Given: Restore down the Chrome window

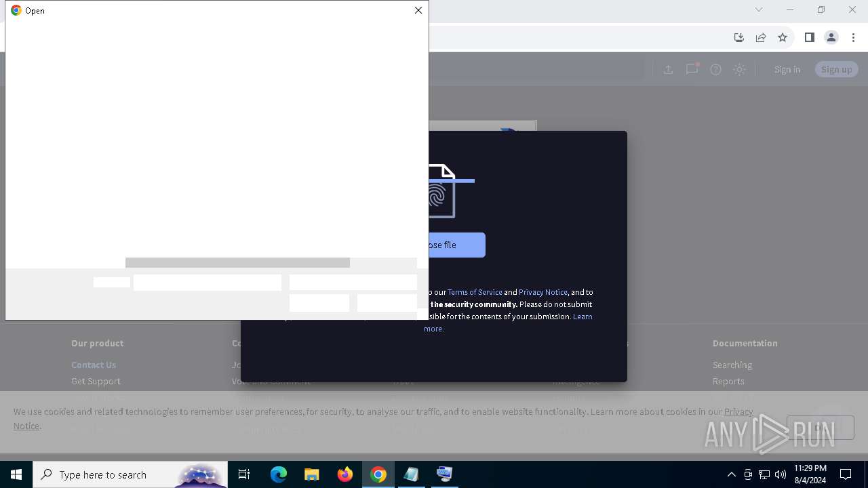Looking at the screenshot, I should click(821, 9).
